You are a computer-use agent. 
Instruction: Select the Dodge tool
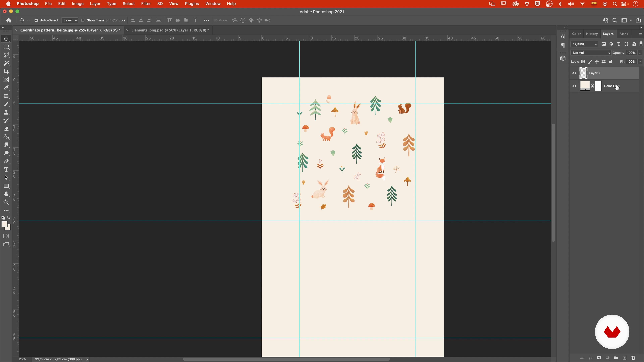pos(6,153)
